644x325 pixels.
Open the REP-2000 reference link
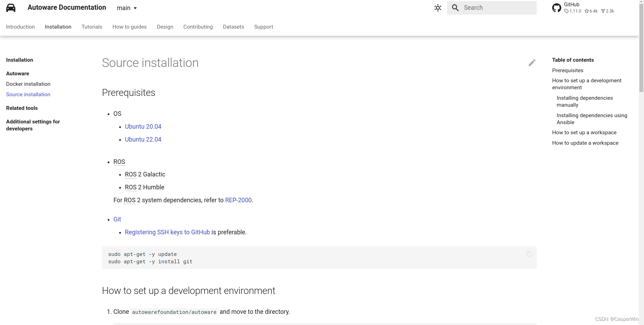coord(238,200)
